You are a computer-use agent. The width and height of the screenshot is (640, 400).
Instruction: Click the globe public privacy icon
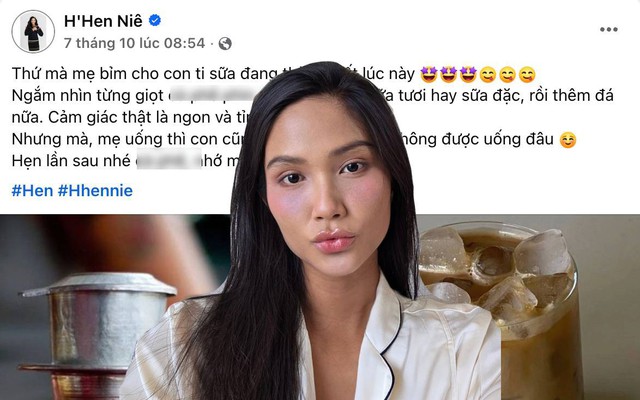[225, 43]
